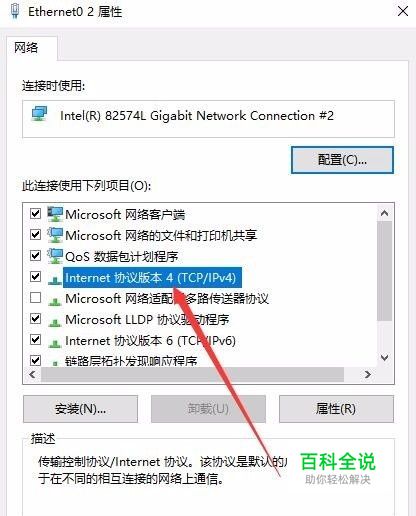
Task: Switch to the 网络 tab
Action: (26, 48)
